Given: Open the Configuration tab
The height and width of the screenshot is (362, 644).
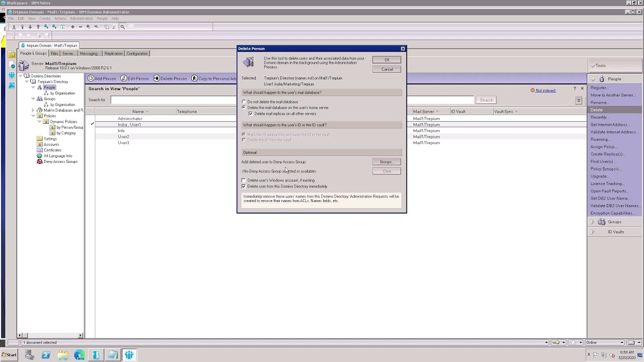Looking at the screenshot, I should [x=137, y=53].
